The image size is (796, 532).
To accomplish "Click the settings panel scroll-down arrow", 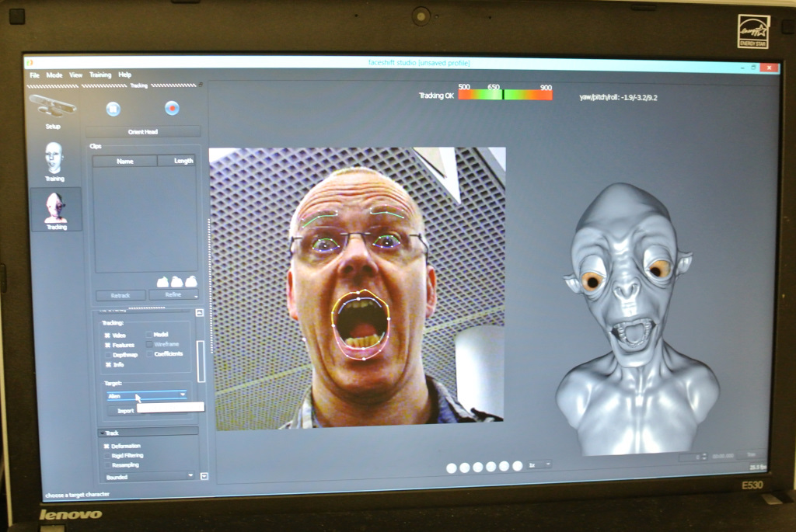I will pyautogui.click(x=204, y=476).
